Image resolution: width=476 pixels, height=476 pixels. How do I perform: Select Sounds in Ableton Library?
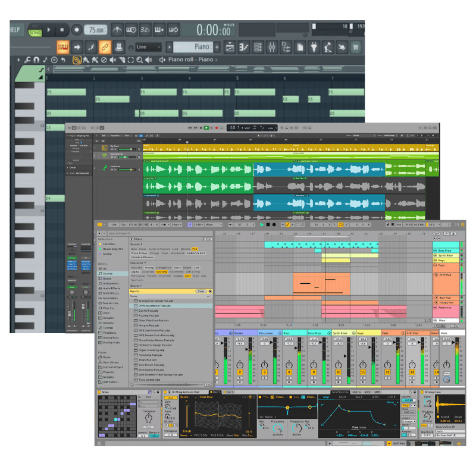pyautogui.click(x=112, y=274)
